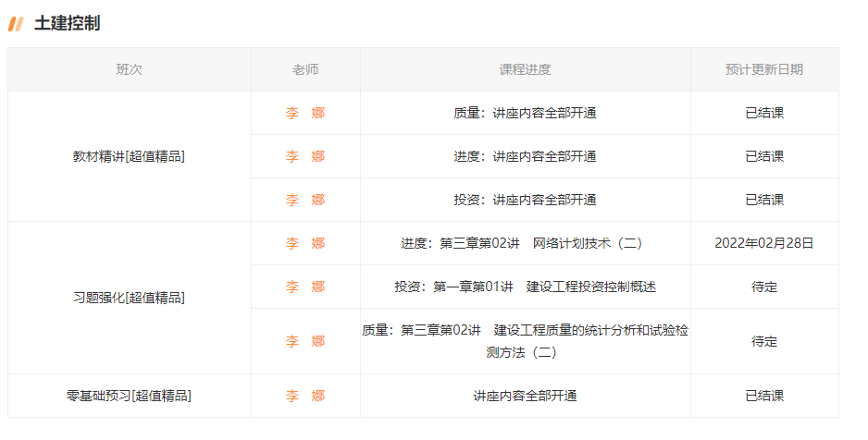The height and width of the screenshot is (440, 868).
Task: Open 质量：第三章第02讲 统计分析和试验检测方法
Action: [x=525, y=340]
